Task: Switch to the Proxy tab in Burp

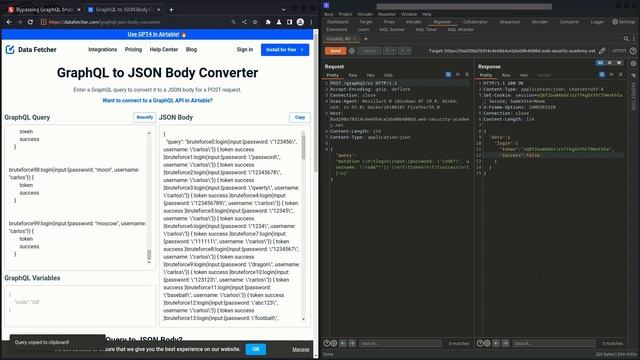Action: 389,22
